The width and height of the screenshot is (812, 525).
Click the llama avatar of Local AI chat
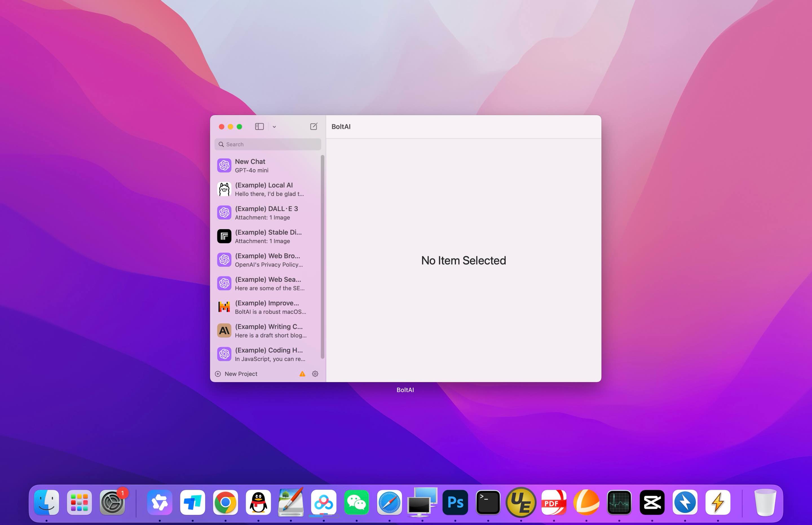pos(224,189)
